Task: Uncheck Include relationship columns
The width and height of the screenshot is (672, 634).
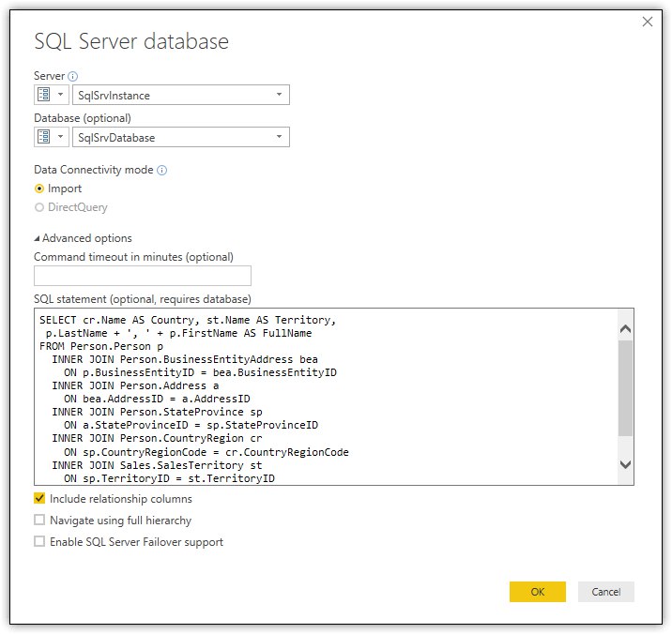Action: [x=39, y=498]
